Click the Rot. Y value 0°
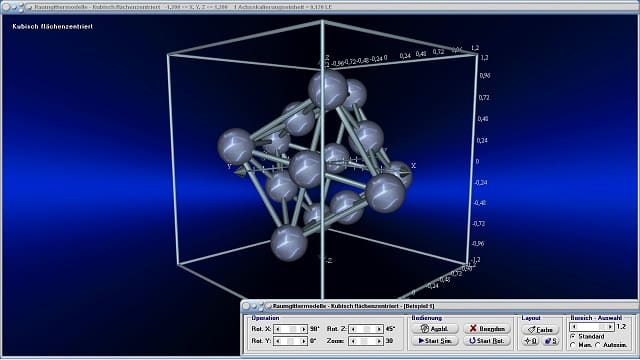This screenshot has width=640, height=360. 313,341
